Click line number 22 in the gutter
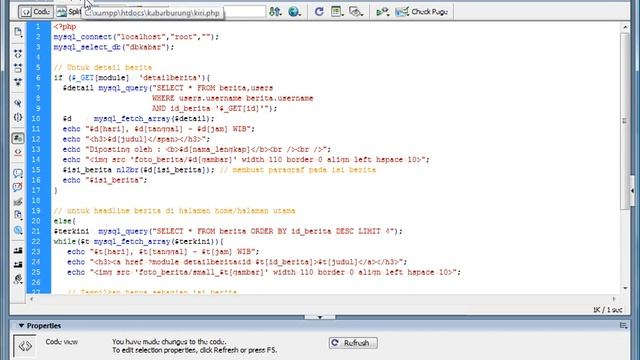The height and width of the screenshot is (360, 640). 36,241
